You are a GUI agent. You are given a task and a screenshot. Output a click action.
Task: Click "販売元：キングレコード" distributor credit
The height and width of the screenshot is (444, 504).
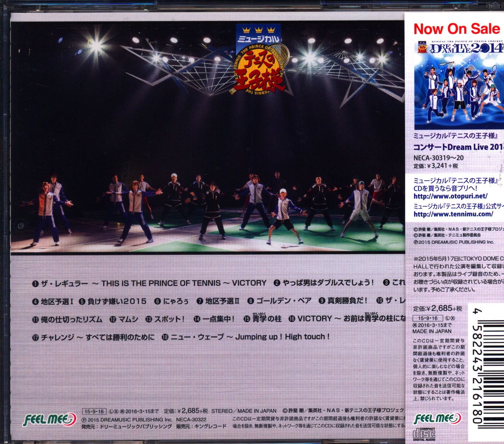coord(201,426)
